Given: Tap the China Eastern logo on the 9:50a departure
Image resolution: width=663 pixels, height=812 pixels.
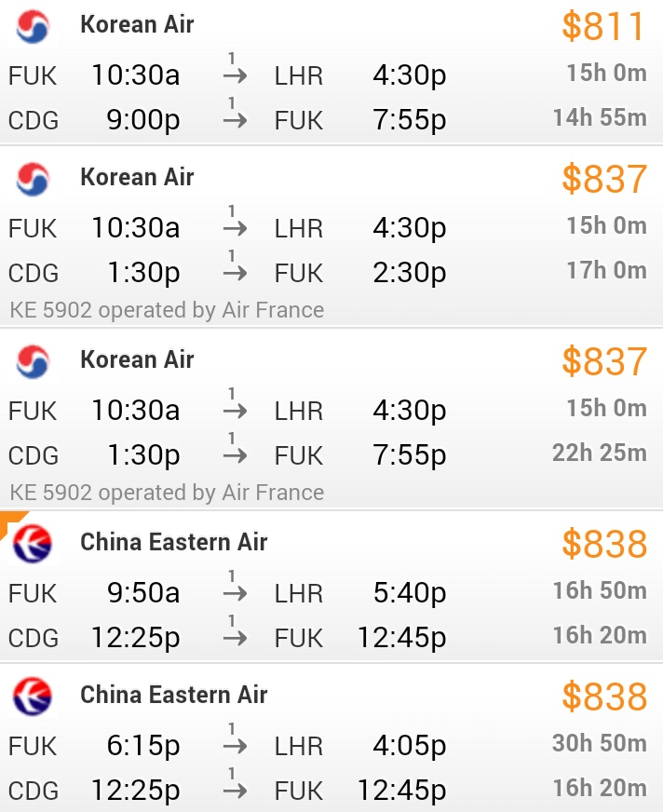Looking at the screenshot, I should 33,543.
